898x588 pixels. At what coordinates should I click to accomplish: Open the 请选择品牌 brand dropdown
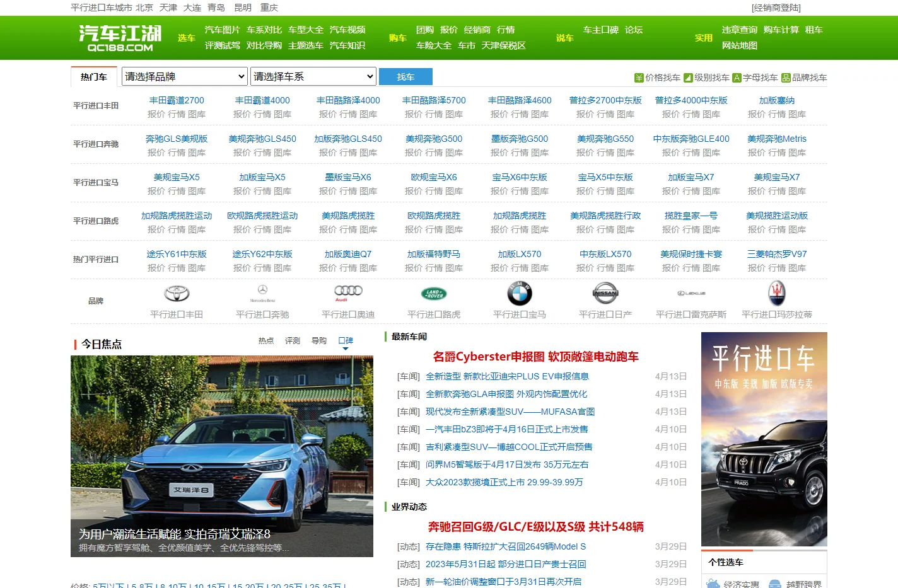pos(185,76)
